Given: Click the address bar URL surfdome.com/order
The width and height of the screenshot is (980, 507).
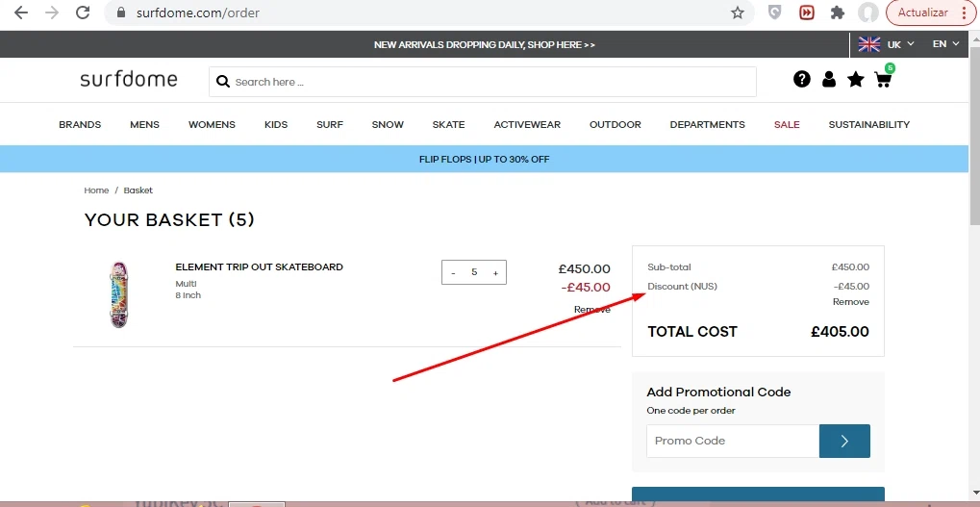Looking at the screenshot, I should [x=198, y=13].
